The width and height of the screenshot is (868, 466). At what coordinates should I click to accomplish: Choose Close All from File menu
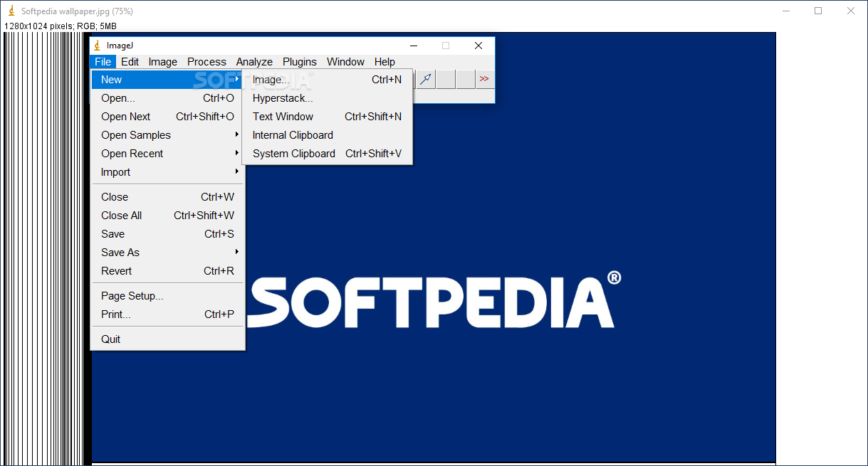(x=168, y=216)
